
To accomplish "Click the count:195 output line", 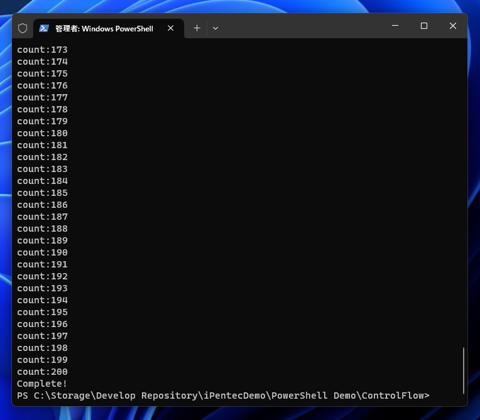I will (42, 312).
